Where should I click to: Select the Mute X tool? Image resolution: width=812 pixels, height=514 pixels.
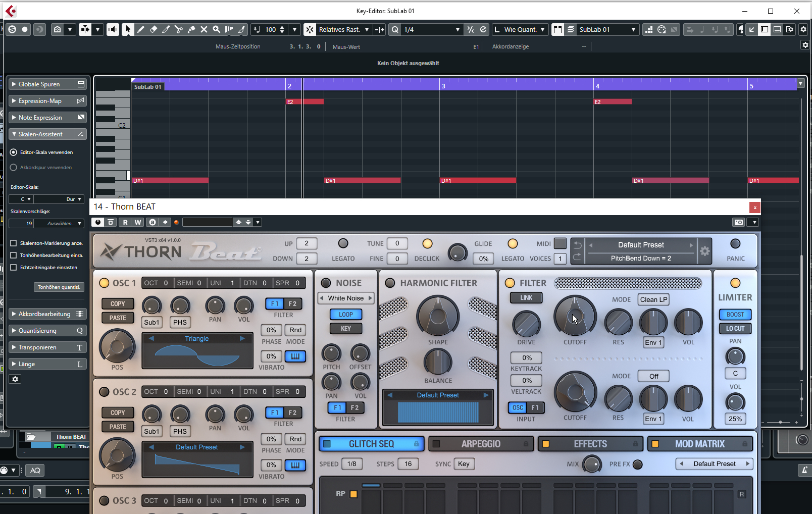204,30
